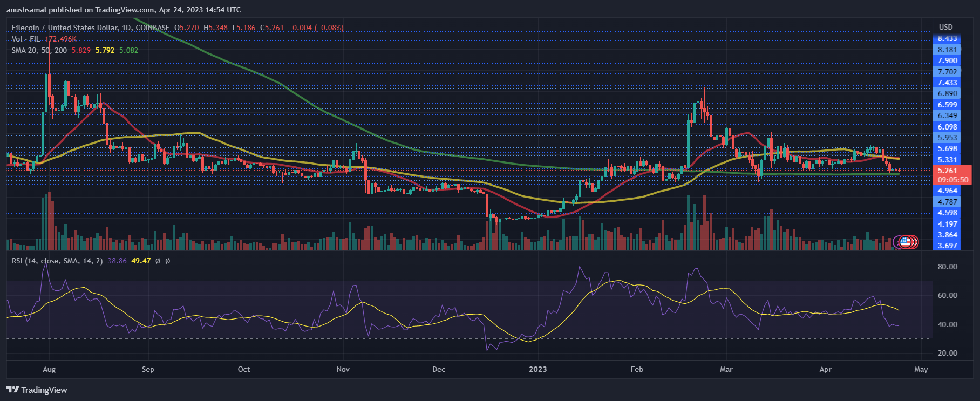Click the red current price label 5.261
Viewport: 980px width, 401px height.
pyautogui.click(x=947, y=171)
